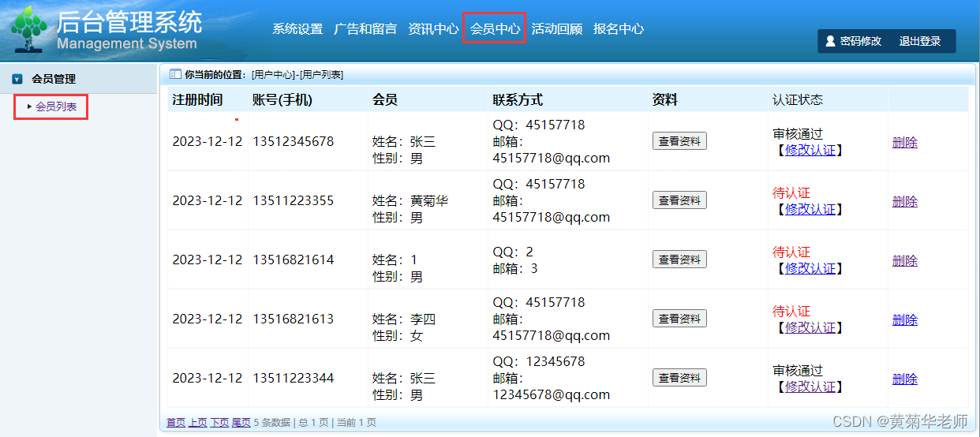Open the 资讯中心 menu
The image size is (980, 437).
pos(433,29)
